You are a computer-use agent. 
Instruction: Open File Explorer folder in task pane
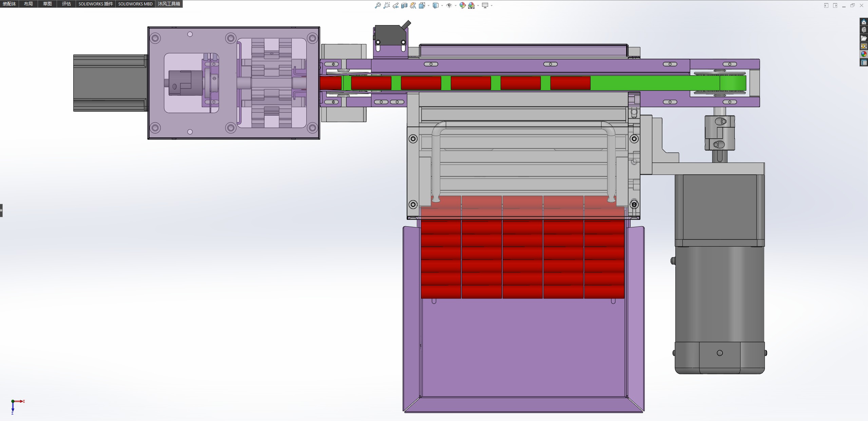[864, 38]
